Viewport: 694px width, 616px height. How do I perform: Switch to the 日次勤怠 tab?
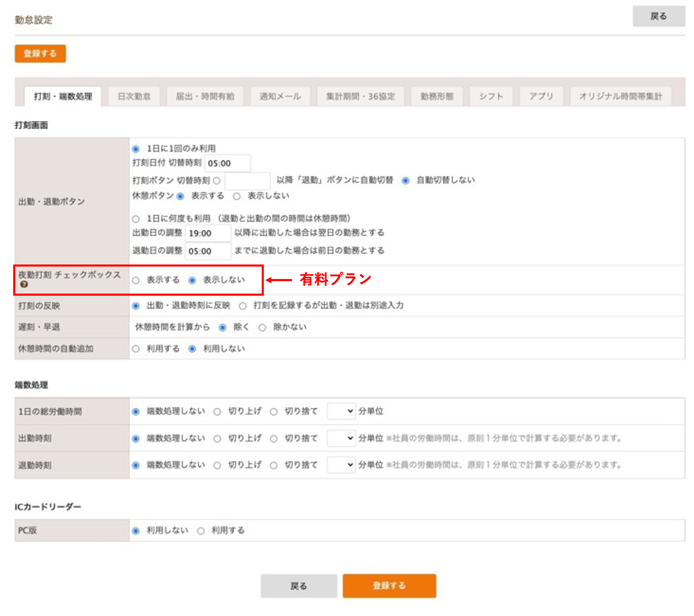pyautogui.click(x=134, y=97)
